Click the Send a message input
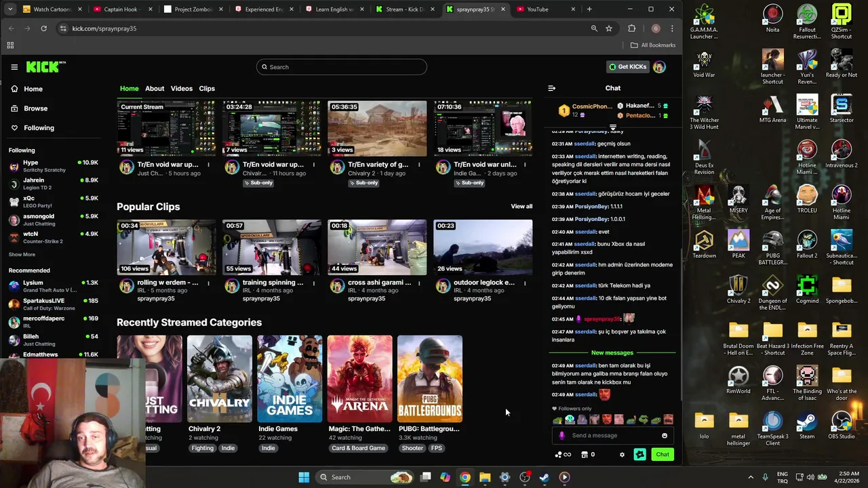This screenshot has height=488, width=868. tap(614, 436)
